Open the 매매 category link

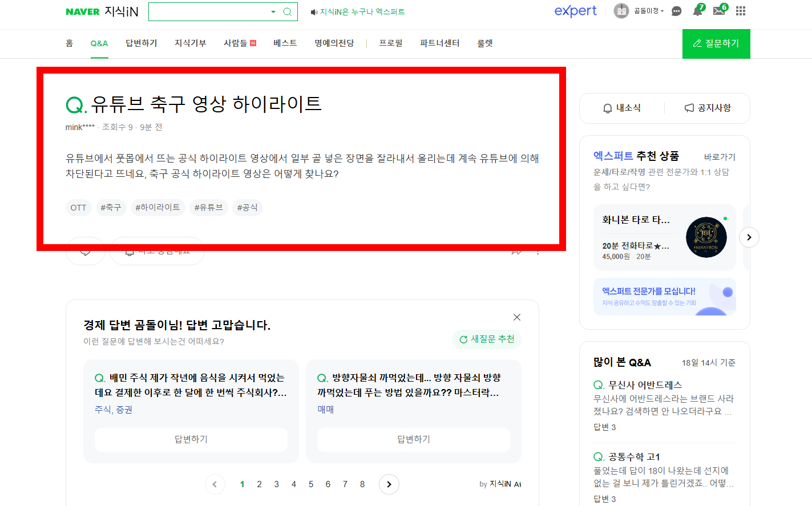tap(325, 410)
